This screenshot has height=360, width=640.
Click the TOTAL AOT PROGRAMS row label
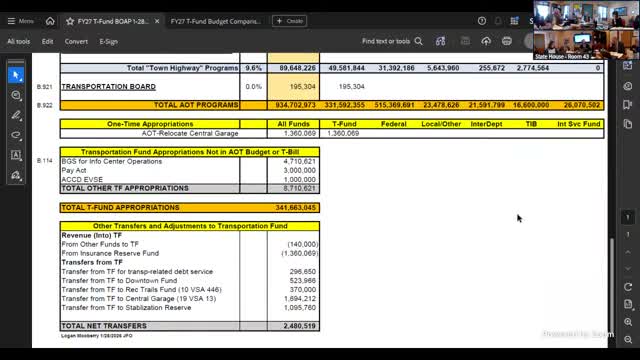pyautogui.click(x=196, y=105)
